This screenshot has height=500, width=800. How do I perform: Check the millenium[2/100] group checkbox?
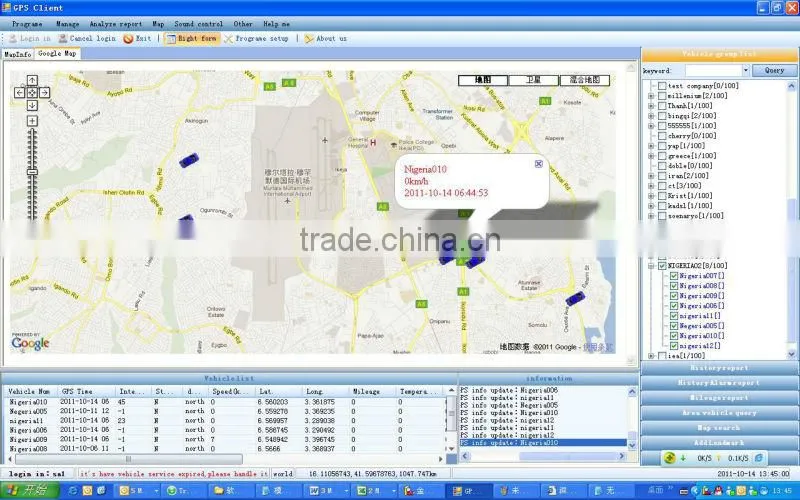pyautogui.click(x=662, y=95)
